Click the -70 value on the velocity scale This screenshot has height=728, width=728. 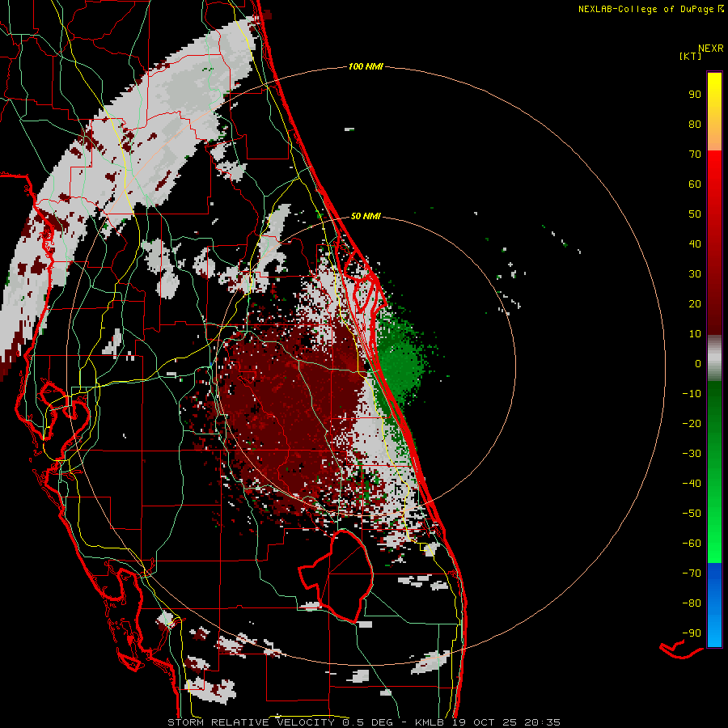pos(692,573)
